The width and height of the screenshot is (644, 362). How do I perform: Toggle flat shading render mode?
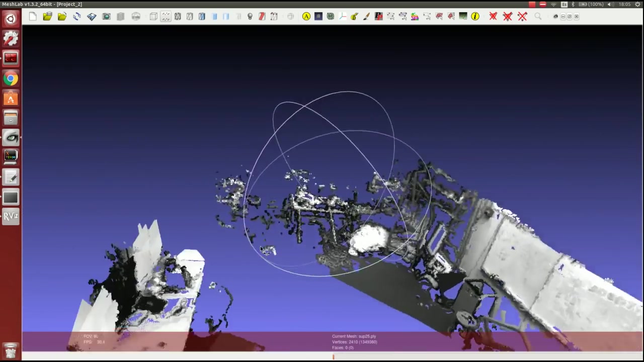click(x=214, y=17)
